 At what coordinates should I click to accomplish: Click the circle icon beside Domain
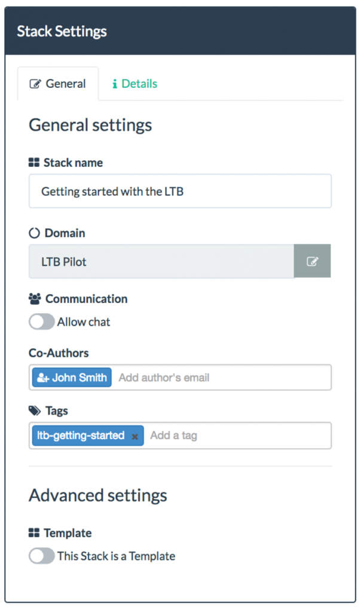pyautogui.click(x=34, y=234)
